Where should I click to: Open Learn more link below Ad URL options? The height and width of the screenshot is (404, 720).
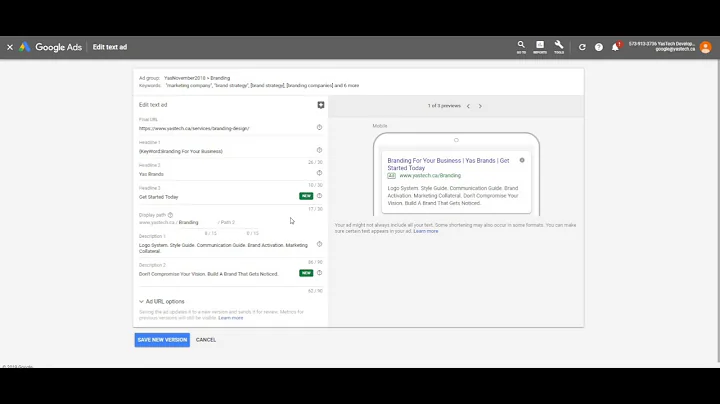click(231, 318)
